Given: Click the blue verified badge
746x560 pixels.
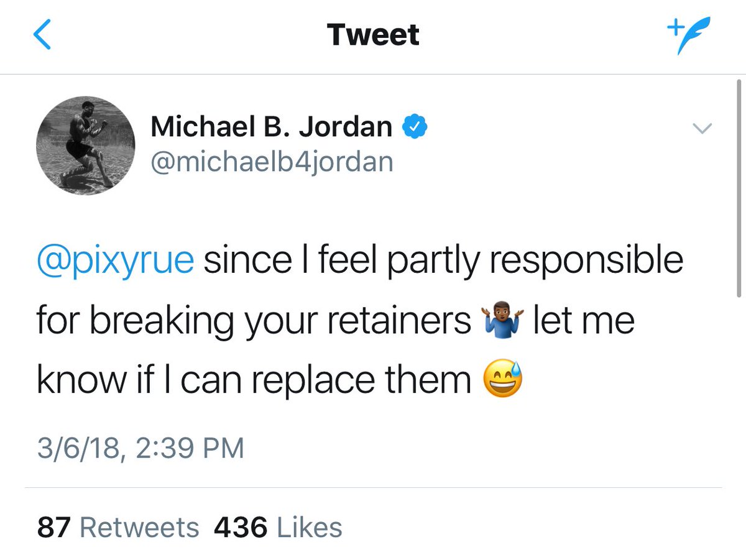Looking at the screenshot, I should tap(413, 128).
